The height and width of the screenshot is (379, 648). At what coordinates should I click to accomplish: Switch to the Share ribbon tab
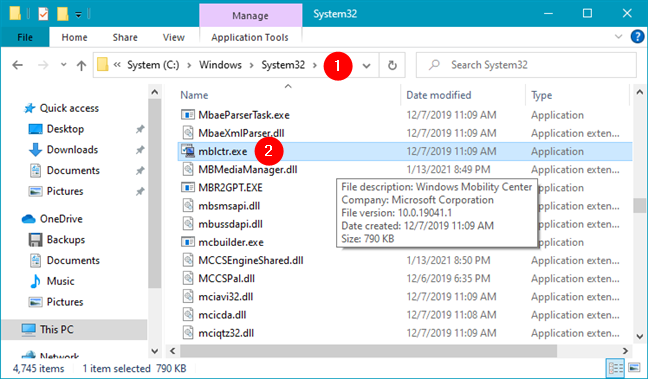[125, 37]
